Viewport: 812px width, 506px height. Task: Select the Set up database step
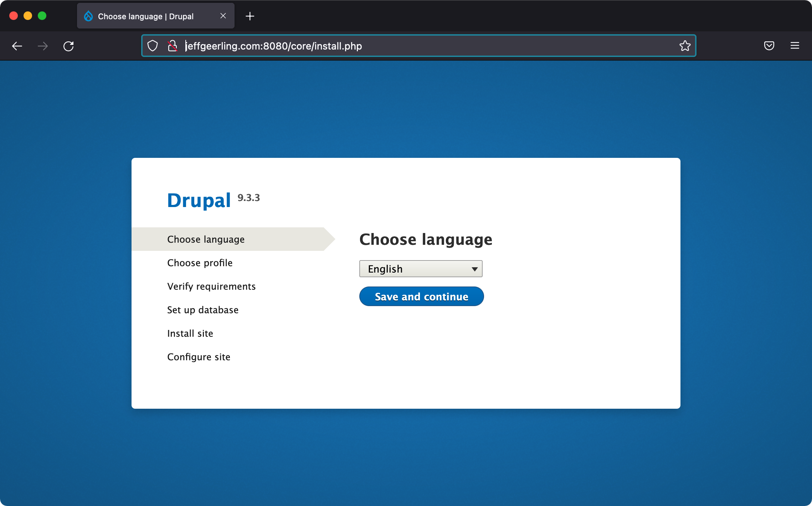202,310
